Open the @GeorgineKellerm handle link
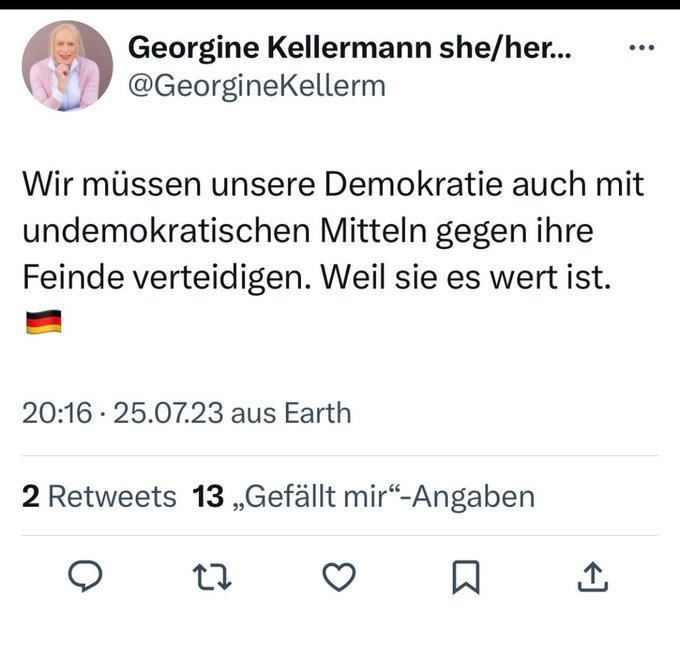Viewport: 680px width, 666px height. 258,85
